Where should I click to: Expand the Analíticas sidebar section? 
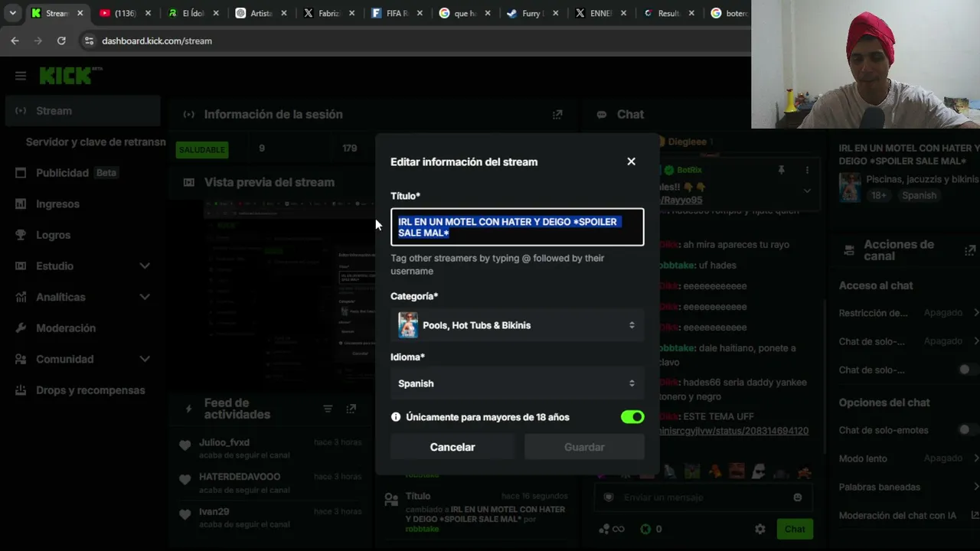145,297
